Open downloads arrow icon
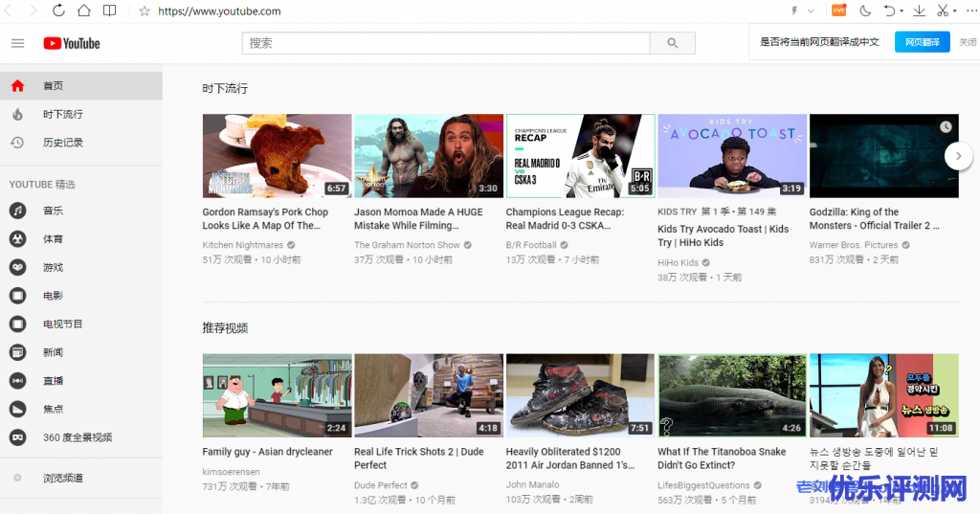 (x=920, y=11)
